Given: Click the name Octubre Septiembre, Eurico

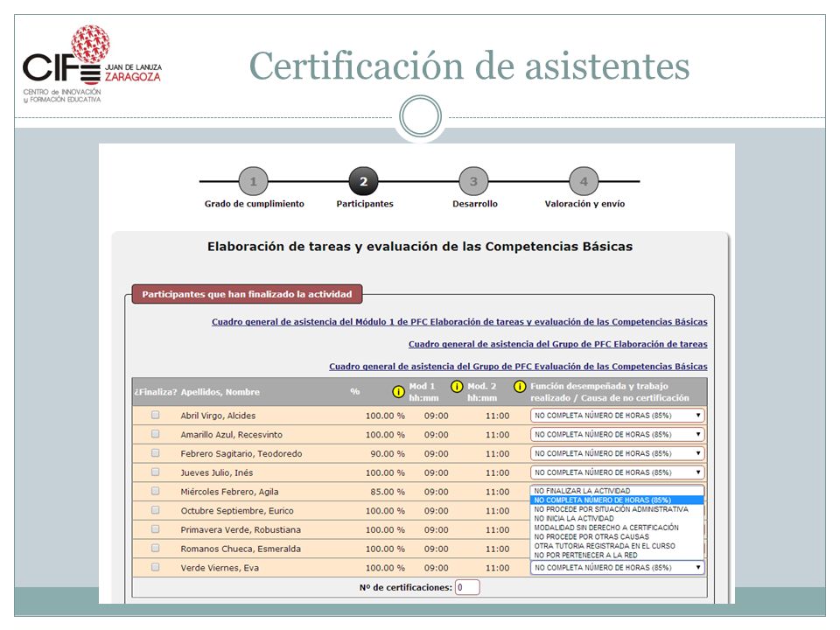Looking at the screenshot, I should pos(237,511).
